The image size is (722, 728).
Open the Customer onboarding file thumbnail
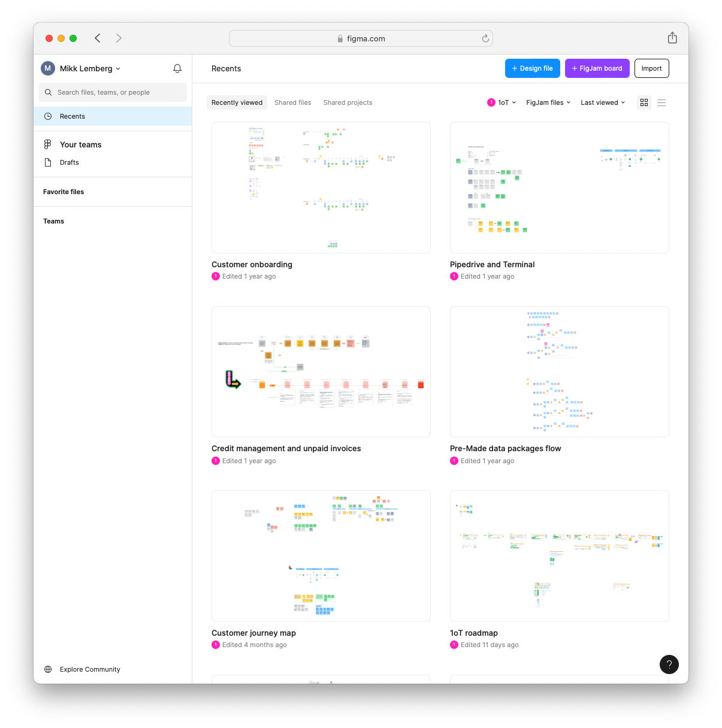tap(321, 188)
